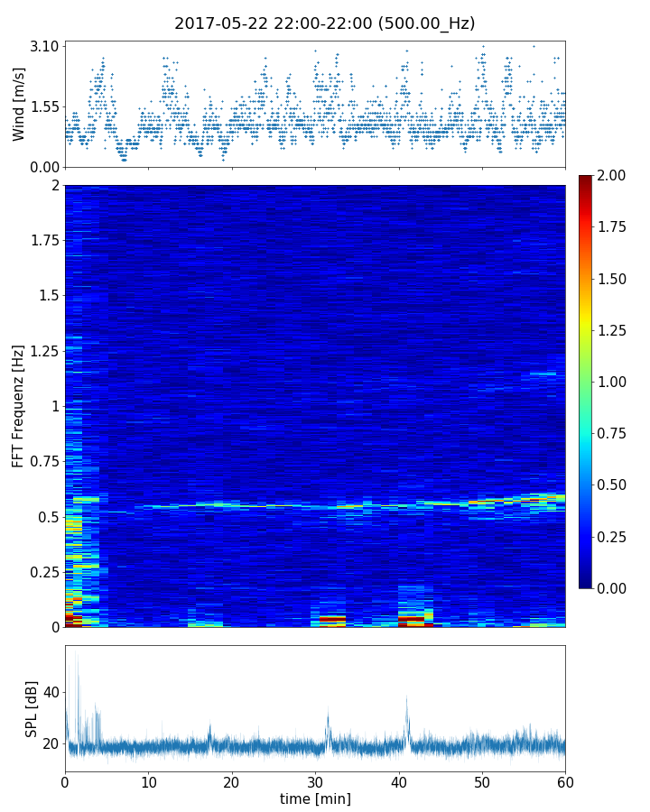
Task: Click the 'Wind [m/s]' axis label
Action: click(x=19, y=104)
